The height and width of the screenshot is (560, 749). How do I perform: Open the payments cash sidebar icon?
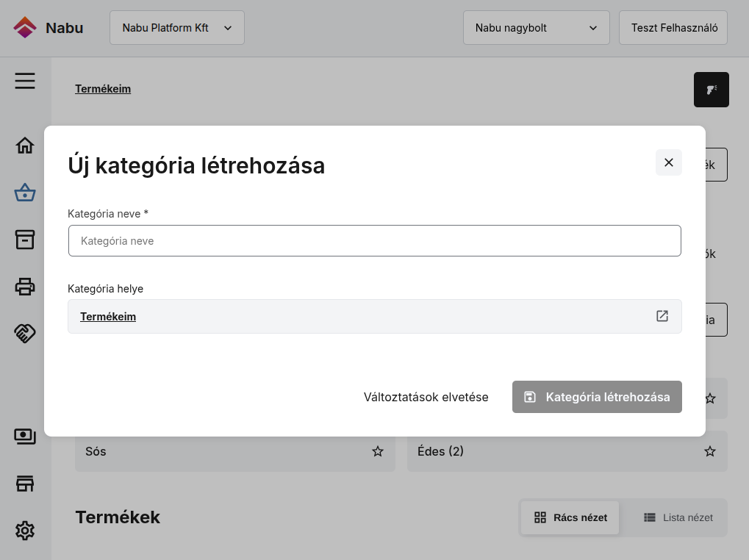point(25,437)
